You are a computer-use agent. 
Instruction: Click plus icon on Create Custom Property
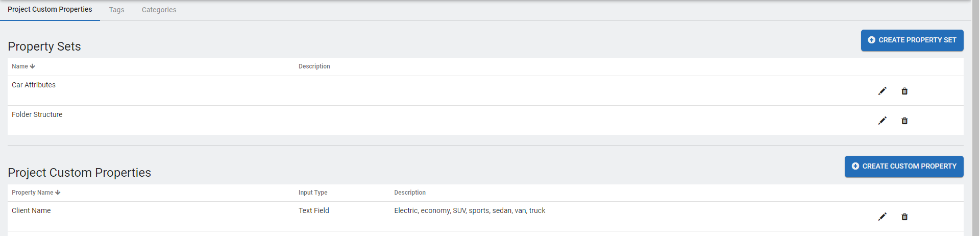[855, 166]
